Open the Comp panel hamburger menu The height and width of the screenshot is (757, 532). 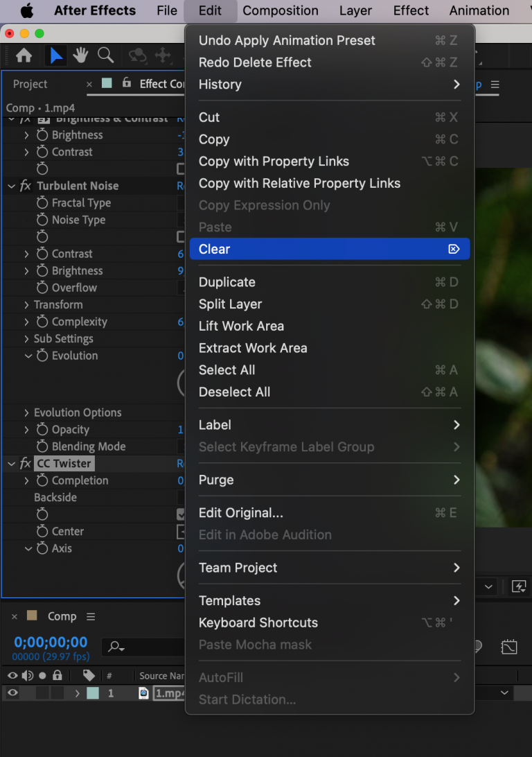tap(91, 617)
